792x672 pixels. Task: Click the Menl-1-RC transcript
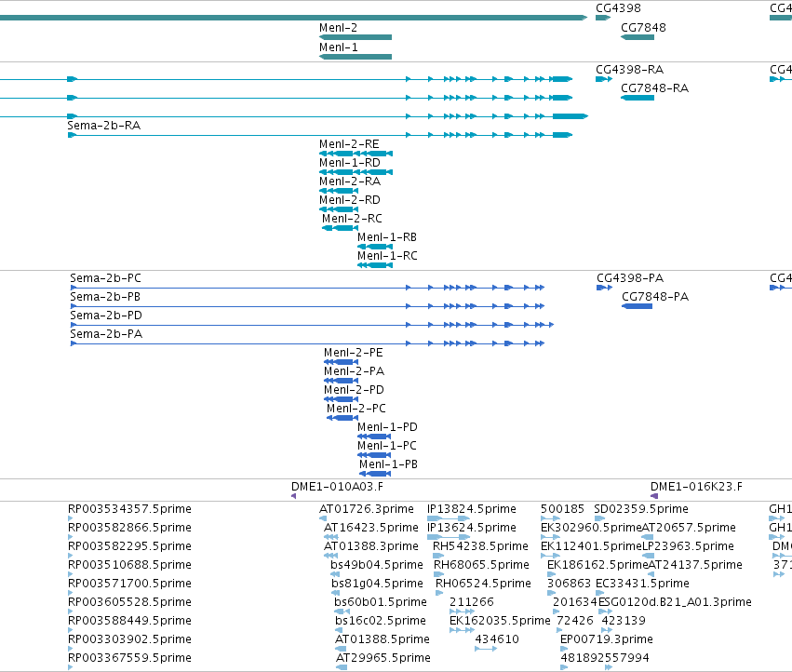click(375, 264)
